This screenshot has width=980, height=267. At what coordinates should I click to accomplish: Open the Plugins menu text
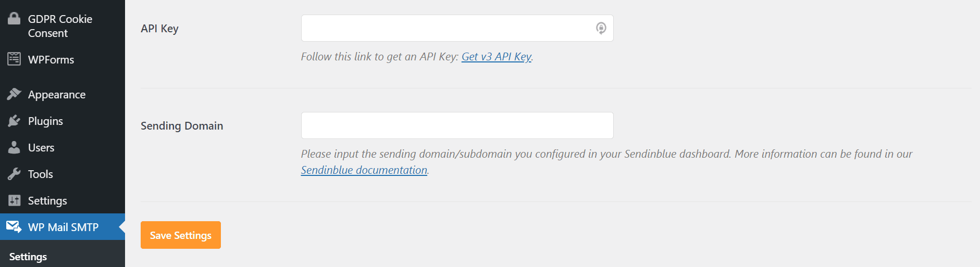[45, 121]
